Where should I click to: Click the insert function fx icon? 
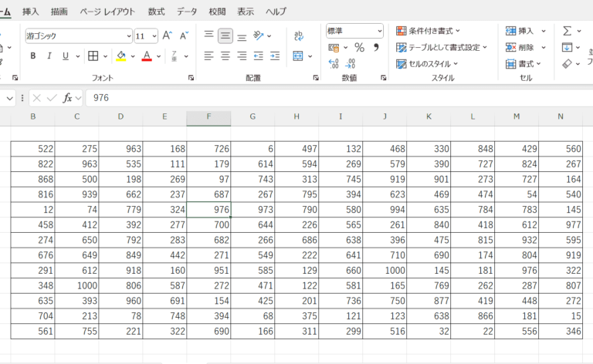click(x=68, y=98)
